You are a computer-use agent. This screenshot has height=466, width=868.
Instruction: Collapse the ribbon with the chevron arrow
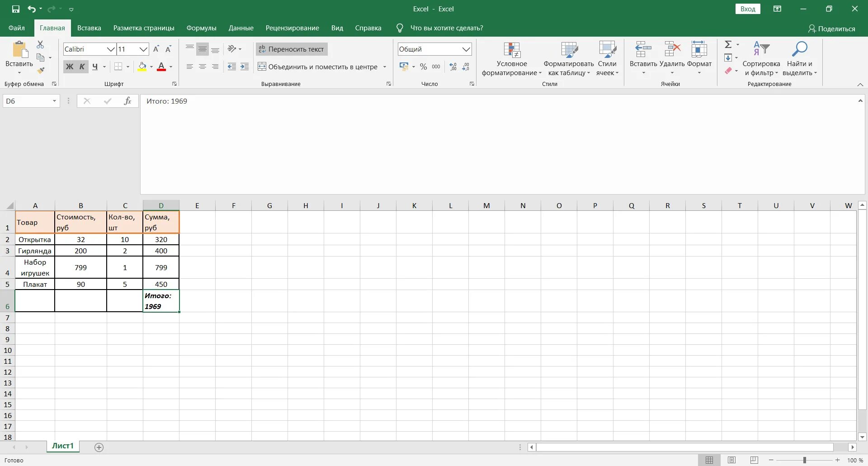tap(860, 85)
